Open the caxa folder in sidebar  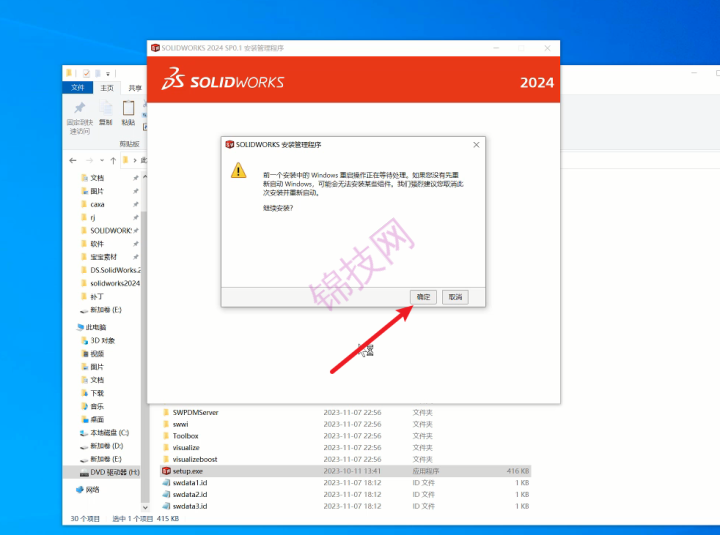pos(97,204)
